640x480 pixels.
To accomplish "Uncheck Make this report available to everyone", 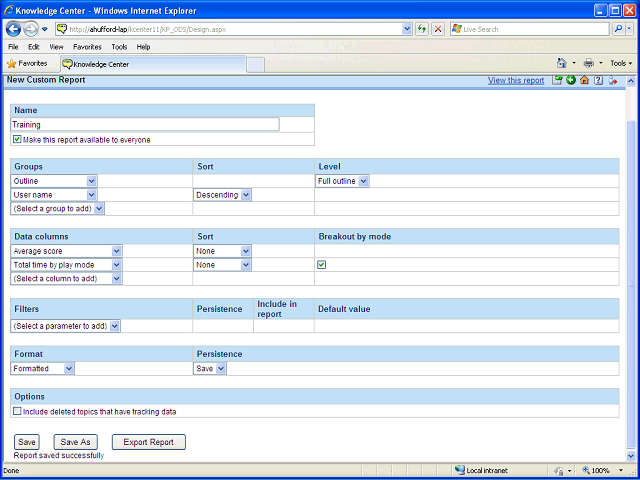I will tap(17, 140).
